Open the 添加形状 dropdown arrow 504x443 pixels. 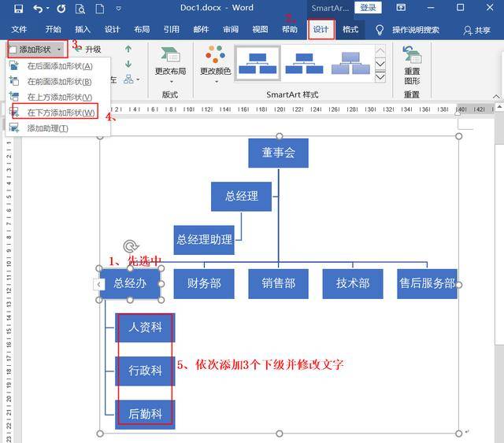click(59, 50)
